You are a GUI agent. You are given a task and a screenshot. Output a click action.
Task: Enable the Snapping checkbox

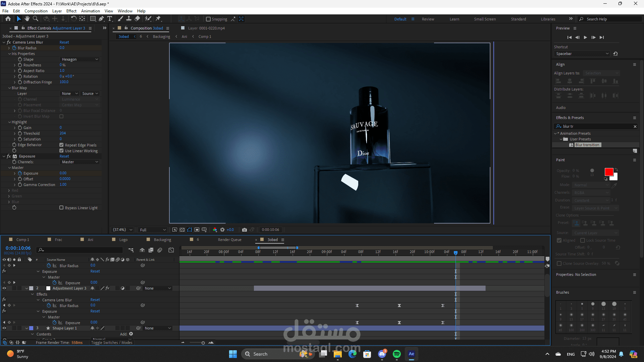(x=208, y=19)
